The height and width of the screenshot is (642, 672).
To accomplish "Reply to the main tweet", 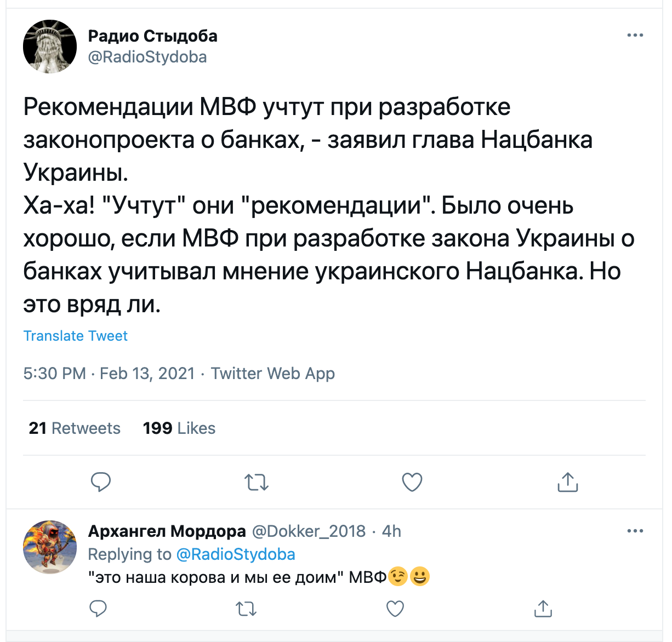I will click(x=101, y=482).
